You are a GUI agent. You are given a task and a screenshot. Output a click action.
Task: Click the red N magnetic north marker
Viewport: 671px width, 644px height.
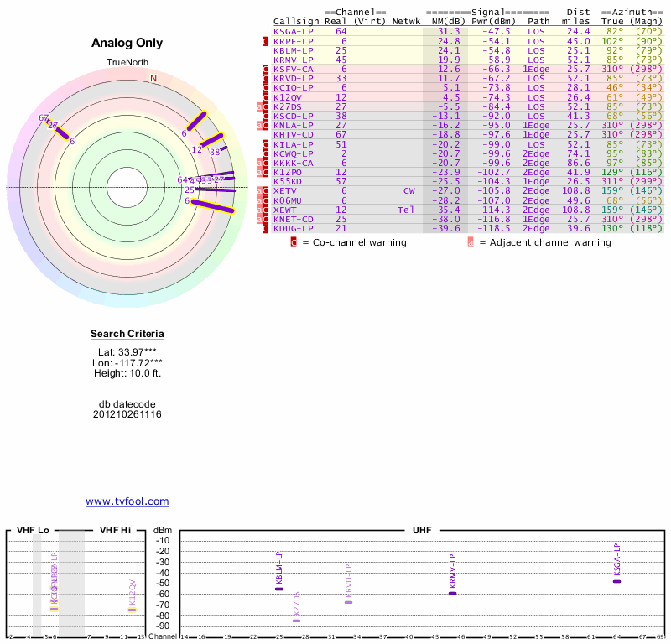point(153,79)
